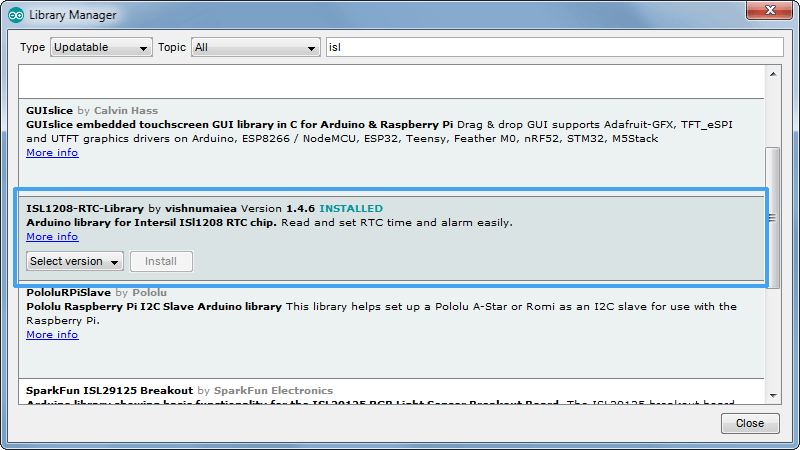This screenshot has width=800, height=450.
Task: Click the scrollbar down arrow
Action: pos(773,395)
